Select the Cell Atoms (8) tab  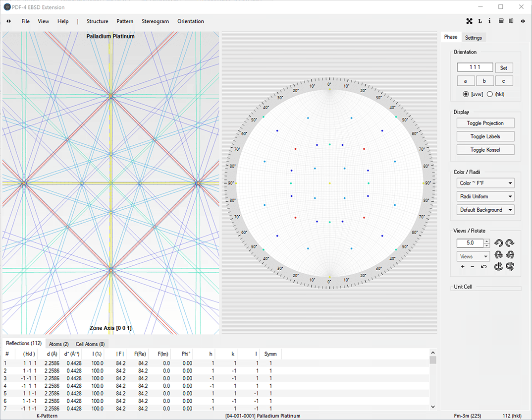click(x=90, y=344)
